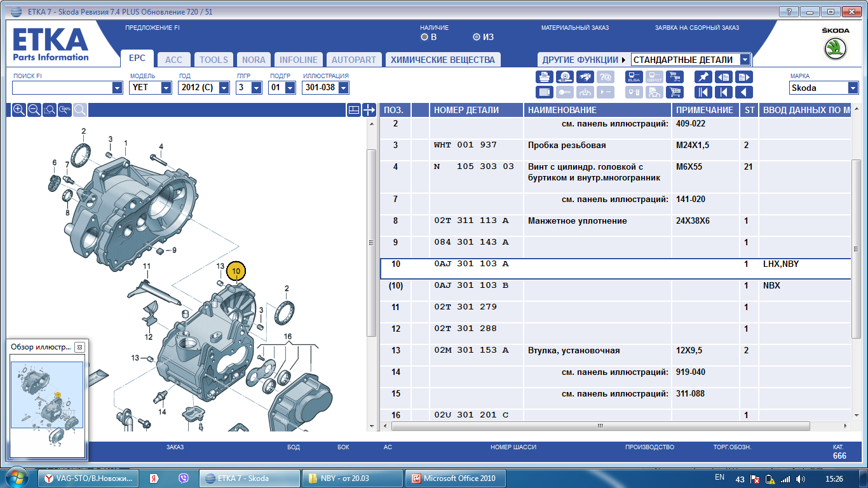Click the Поиск FI input field
The width and height of the screenshot is (868, 488).
(62, 88)
